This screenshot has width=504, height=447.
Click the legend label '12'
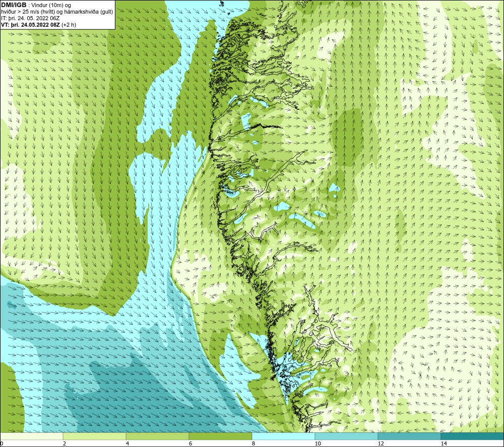[x=381, y=443]
